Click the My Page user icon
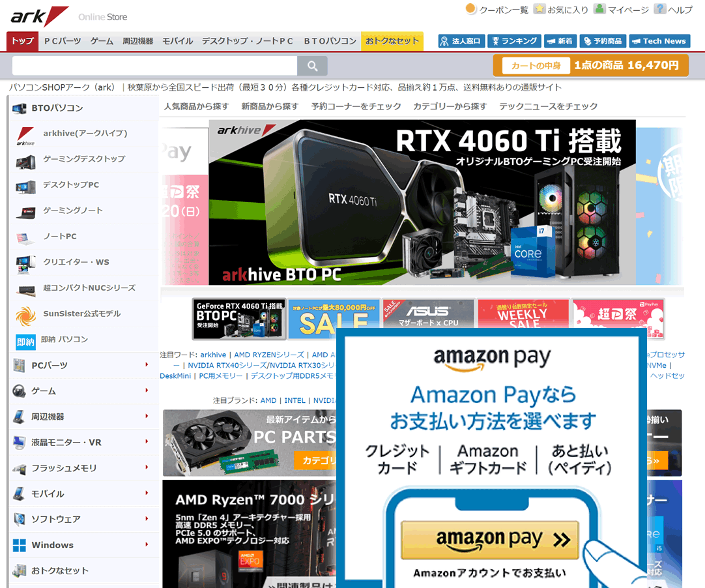The width and height of the screenshot is (705, 588). 599,8
